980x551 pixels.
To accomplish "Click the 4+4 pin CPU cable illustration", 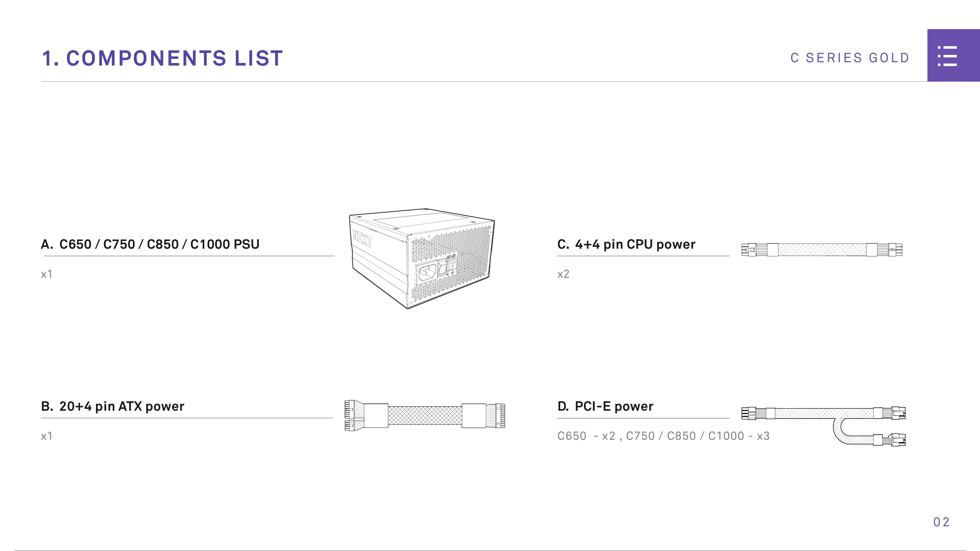I will point(822,250).
